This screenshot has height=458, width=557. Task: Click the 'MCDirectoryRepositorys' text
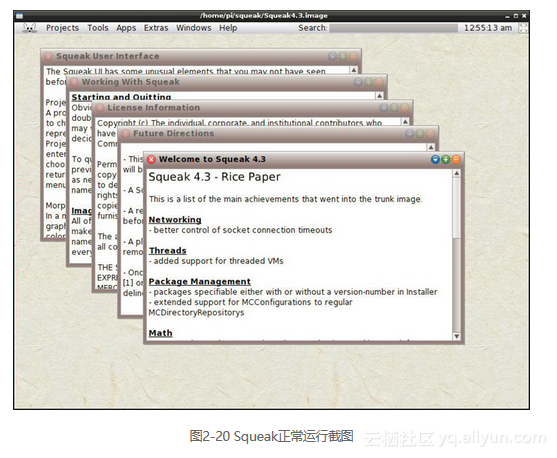coord(196,313)
